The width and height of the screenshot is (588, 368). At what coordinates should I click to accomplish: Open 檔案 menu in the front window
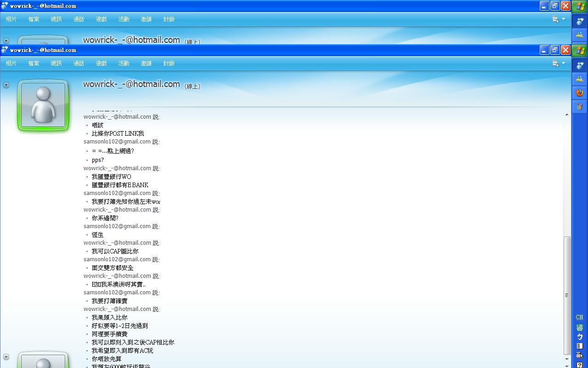coord(34,63)
